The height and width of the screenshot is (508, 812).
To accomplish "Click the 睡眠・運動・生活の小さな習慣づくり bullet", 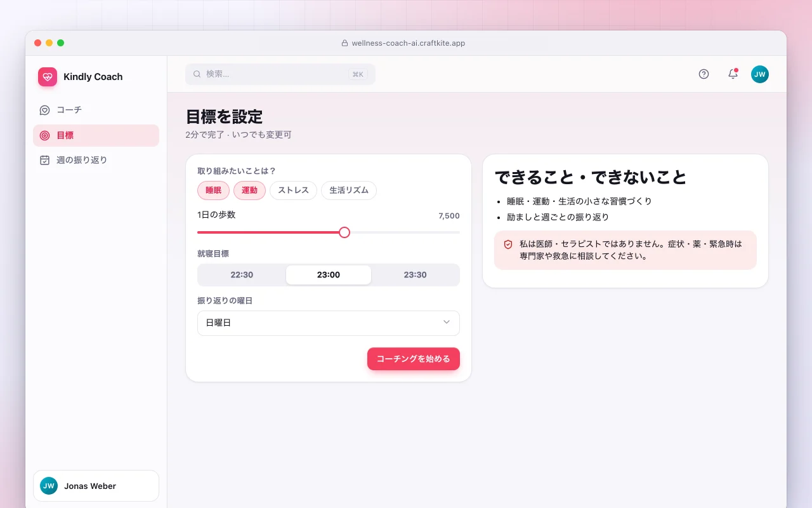I will click(579, 201).
